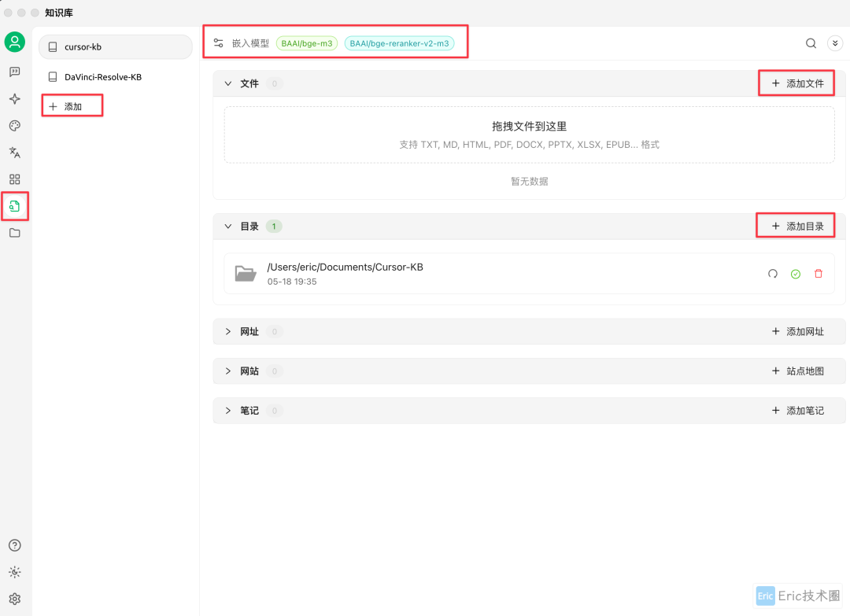Select the DaVinci-Resolve-KB knowledge base

point(116,77)
